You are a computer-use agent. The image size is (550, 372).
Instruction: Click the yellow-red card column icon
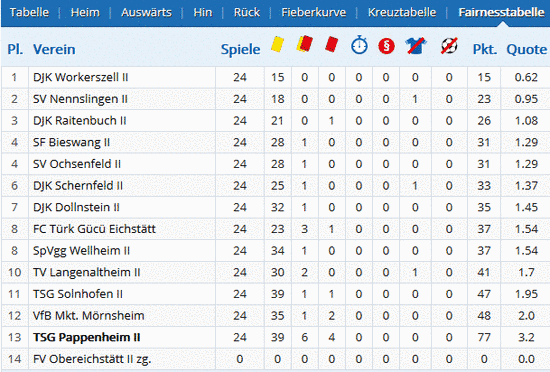pos(304,44)
